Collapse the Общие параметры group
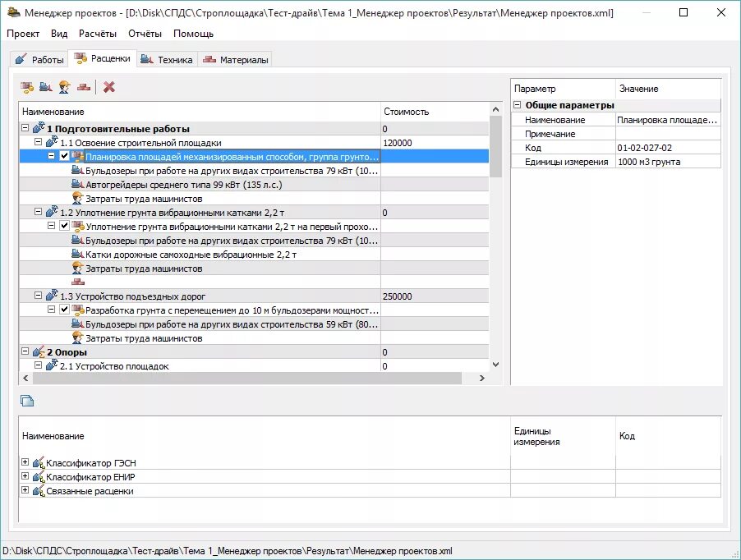741x560 pixels. (518, 105)
